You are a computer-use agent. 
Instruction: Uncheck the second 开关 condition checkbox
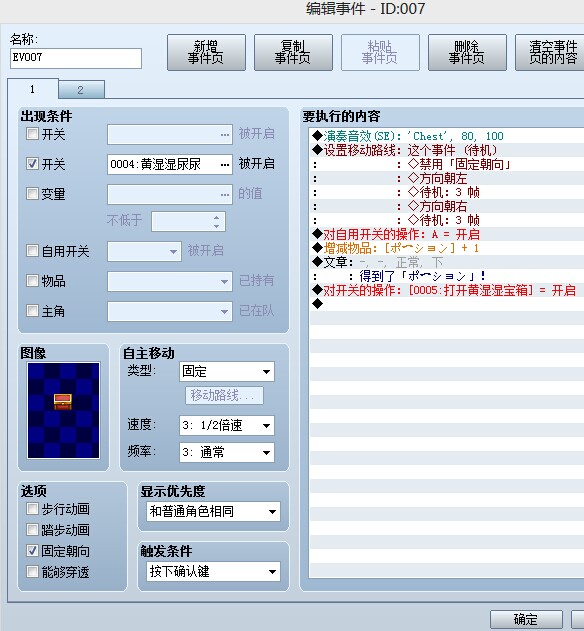point(32,163)
